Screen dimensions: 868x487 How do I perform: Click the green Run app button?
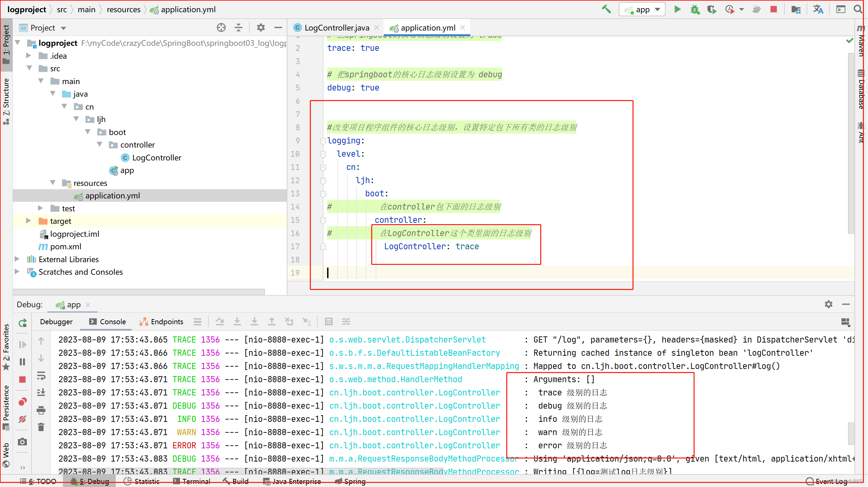pos(677,9)
